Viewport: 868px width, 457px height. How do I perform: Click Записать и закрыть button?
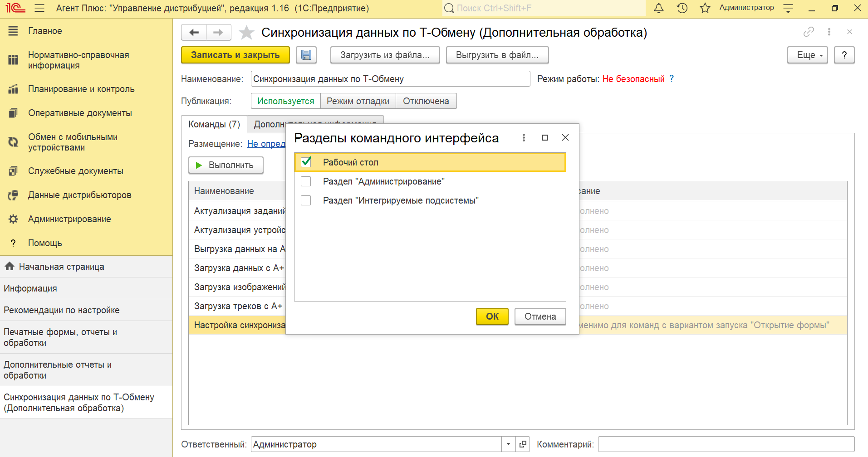click(235, 55)
